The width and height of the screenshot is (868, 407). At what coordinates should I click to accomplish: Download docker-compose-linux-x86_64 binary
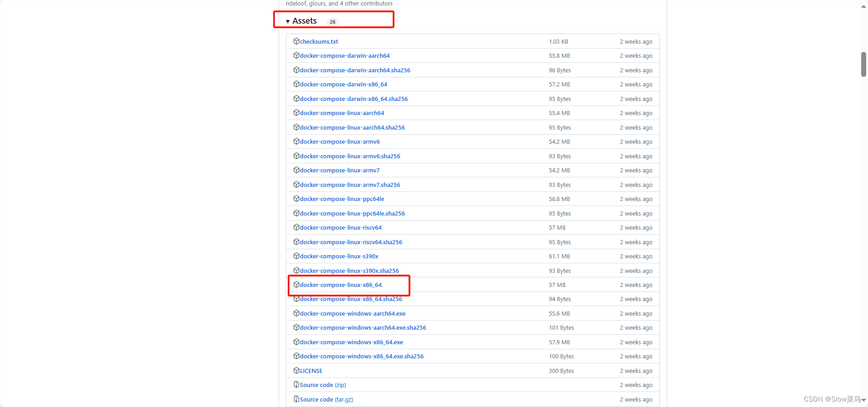(341, 285)
